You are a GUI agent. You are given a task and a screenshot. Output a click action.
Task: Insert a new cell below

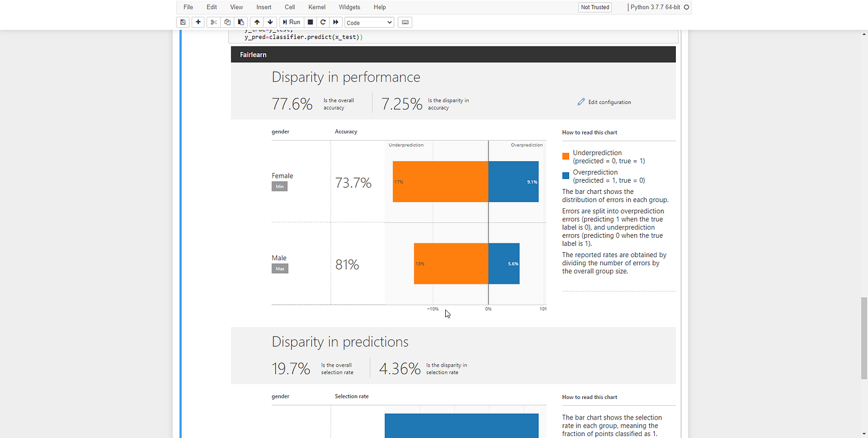pyautogui.click(x=197, y=22)
